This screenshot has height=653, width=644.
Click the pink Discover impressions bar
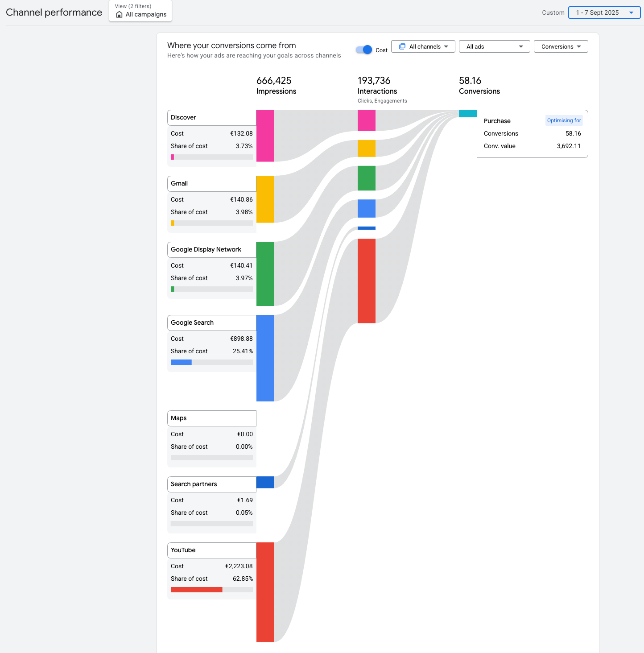coord(265,136)
